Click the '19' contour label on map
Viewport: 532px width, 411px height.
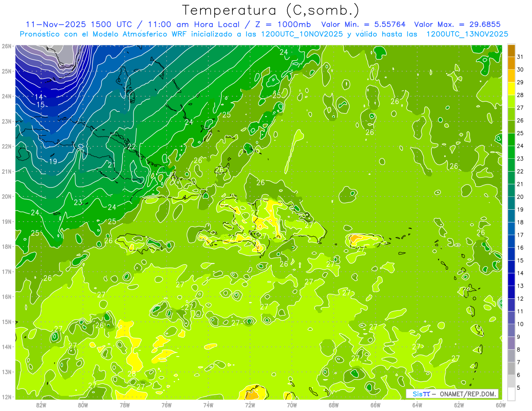click(53, 161)
